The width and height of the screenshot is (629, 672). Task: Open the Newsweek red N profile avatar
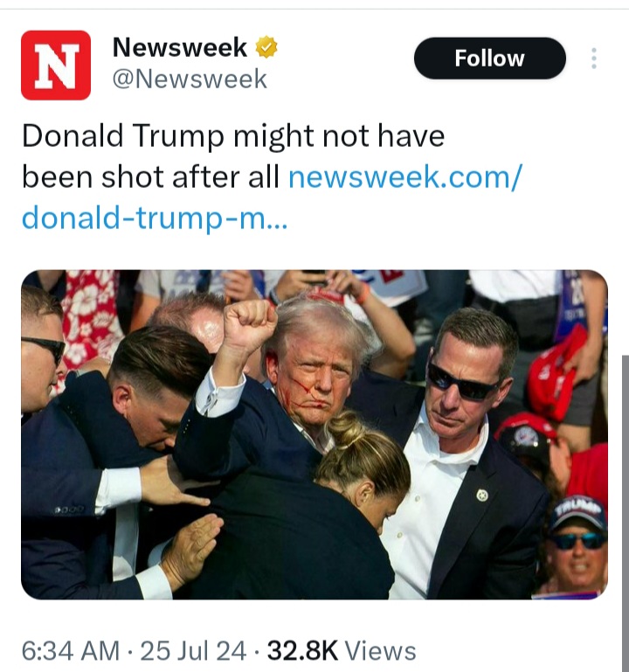click(x=56, y=66)
